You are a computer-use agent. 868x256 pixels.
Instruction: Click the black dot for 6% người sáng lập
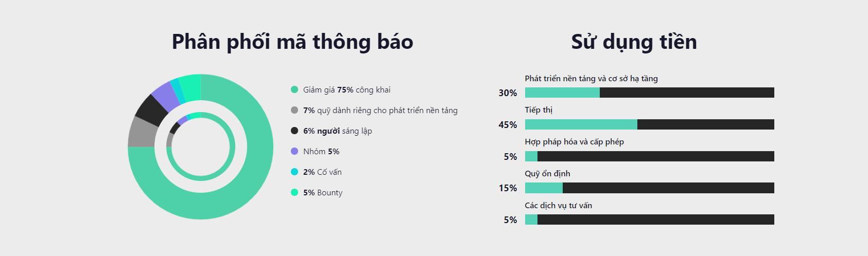[294, 131]
